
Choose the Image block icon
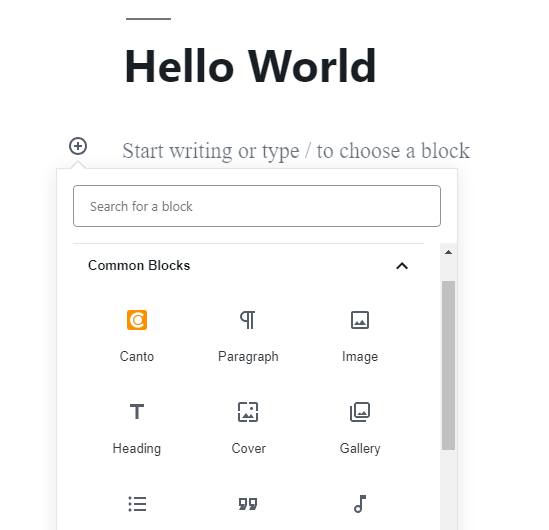(x=360, y=320)
